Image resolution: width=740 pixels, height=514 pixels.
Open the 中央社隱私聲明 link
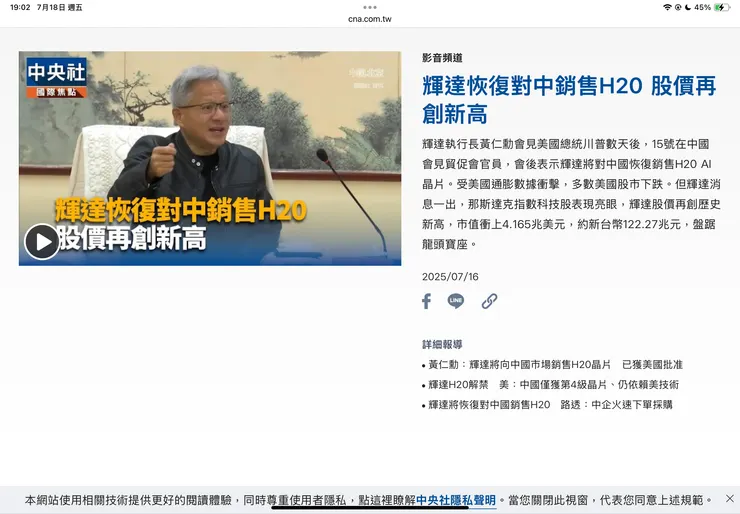click(456, 500)
